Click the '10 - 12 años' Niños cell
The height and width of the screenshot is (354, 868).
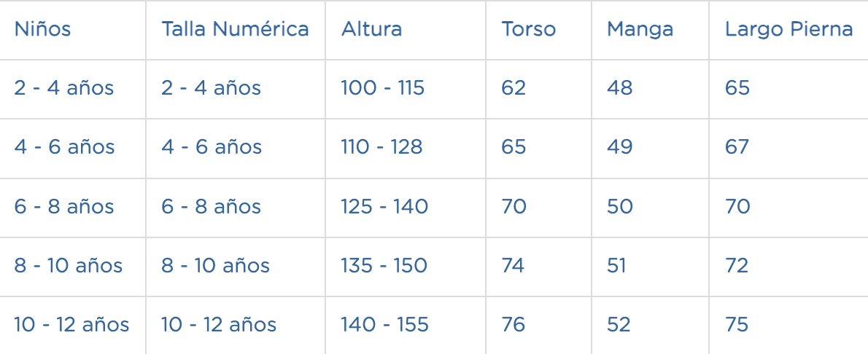pos(71,325)
